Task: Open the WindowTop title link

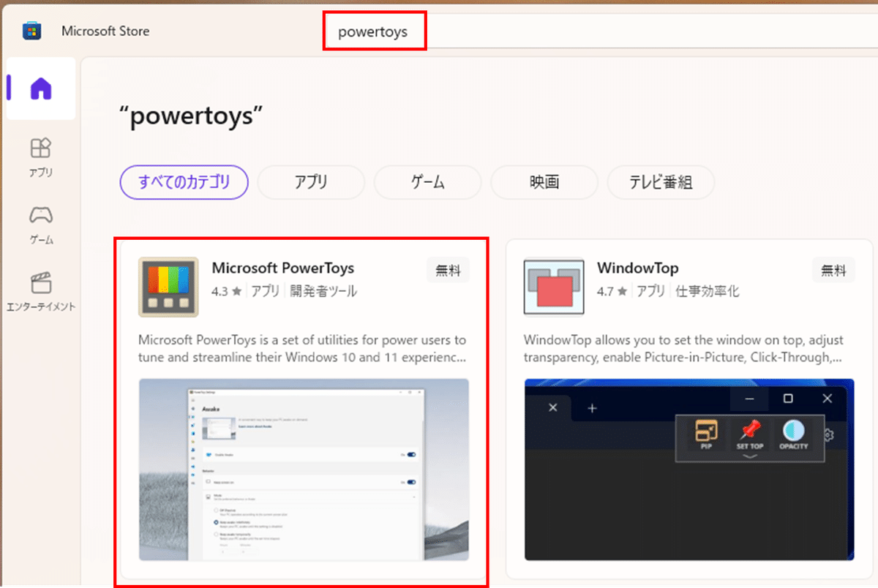Action: 638,268
